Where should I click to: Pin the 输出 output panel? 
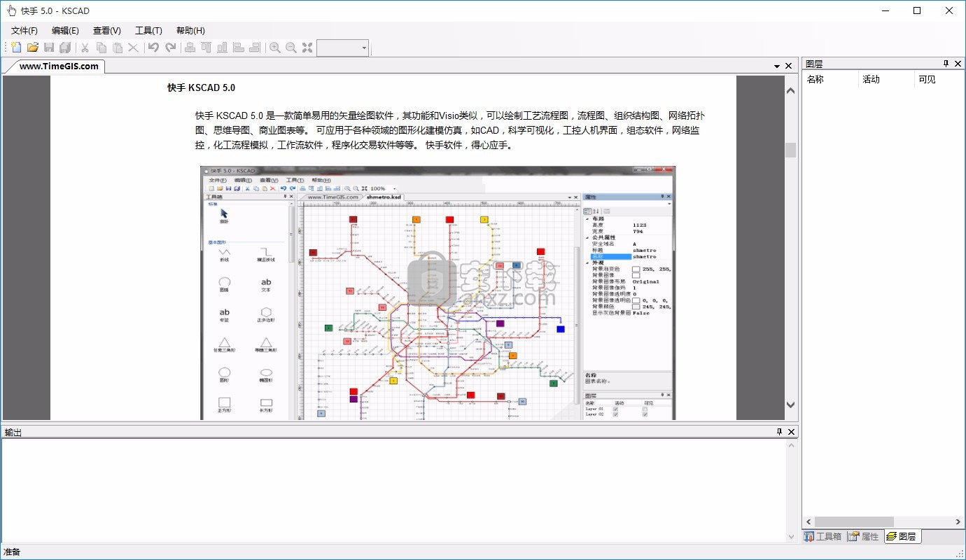click(780, 432)
